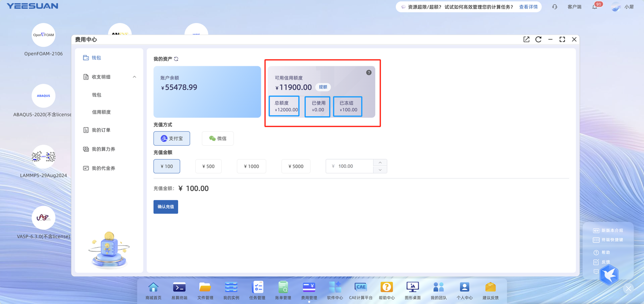Refresh 我的资产 with the refresh icon
This screenshot has width=644, height=304.
point(176,59)
